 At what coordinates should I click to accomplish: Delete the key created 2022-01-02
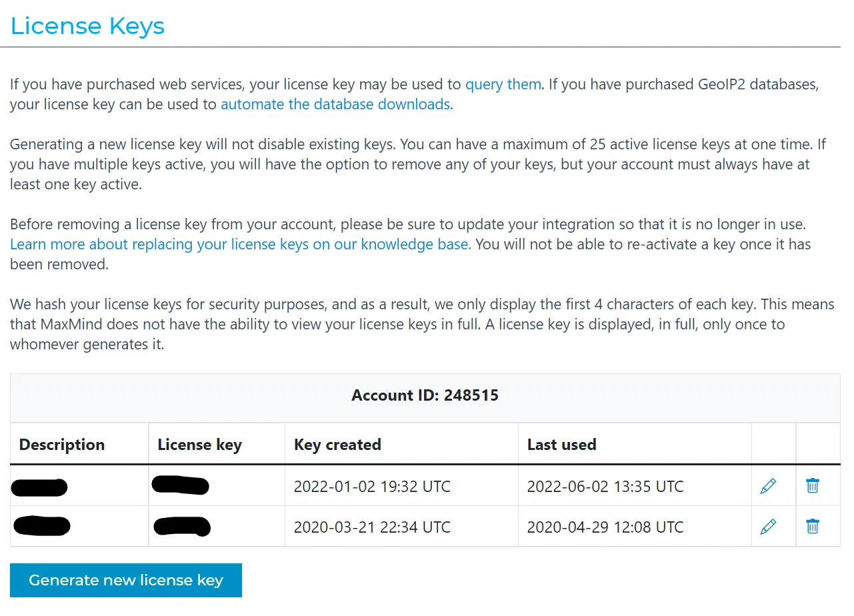(812, 486)
